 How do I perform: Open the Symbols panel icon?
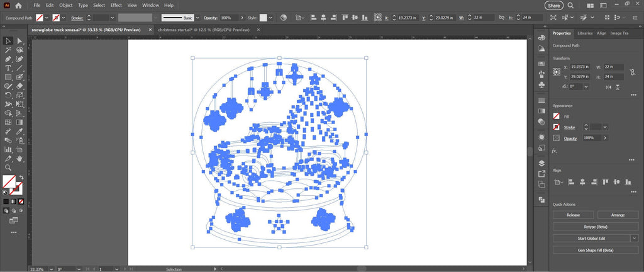[541, 84]
